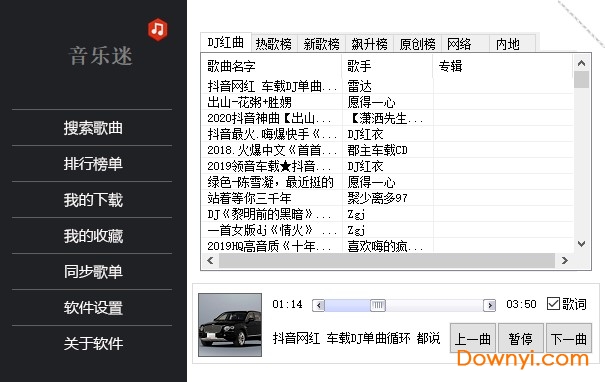This screenshot has height=382, width=605.
Task: Pause playback with 暂停 button
Action: [x=521, y=338]
